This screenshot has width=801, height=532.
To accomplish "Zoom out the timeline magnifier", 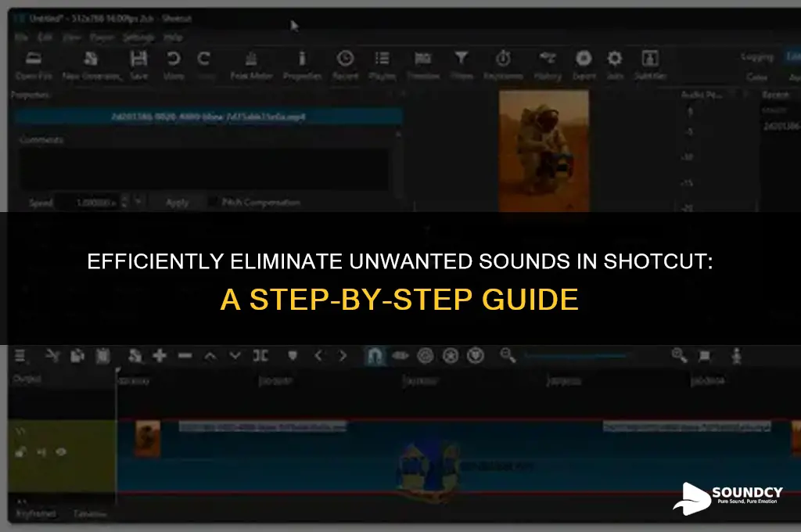I will click(508, 355).
